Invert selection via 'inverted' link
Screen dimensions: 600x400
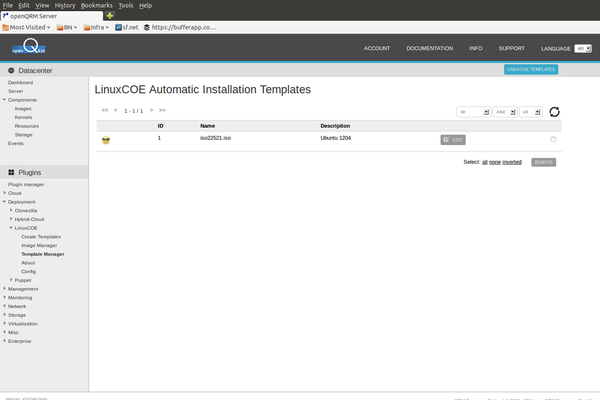(512, 162)
